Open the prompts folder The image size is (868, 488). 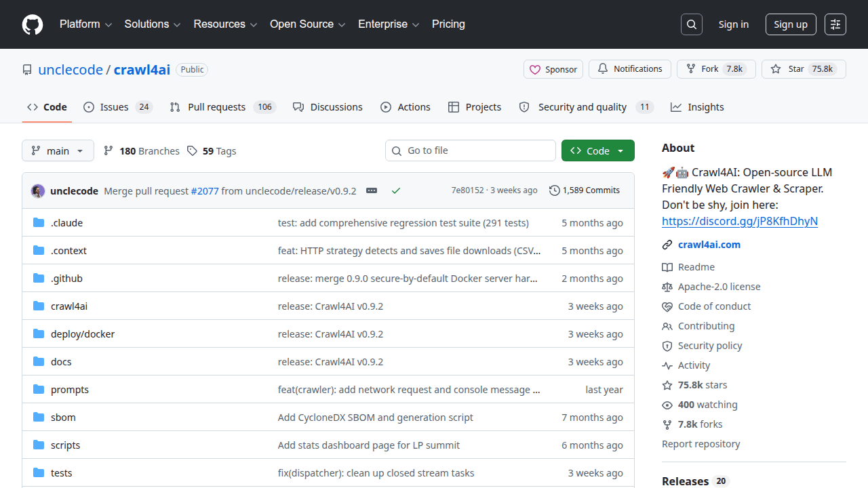(70, 390)
